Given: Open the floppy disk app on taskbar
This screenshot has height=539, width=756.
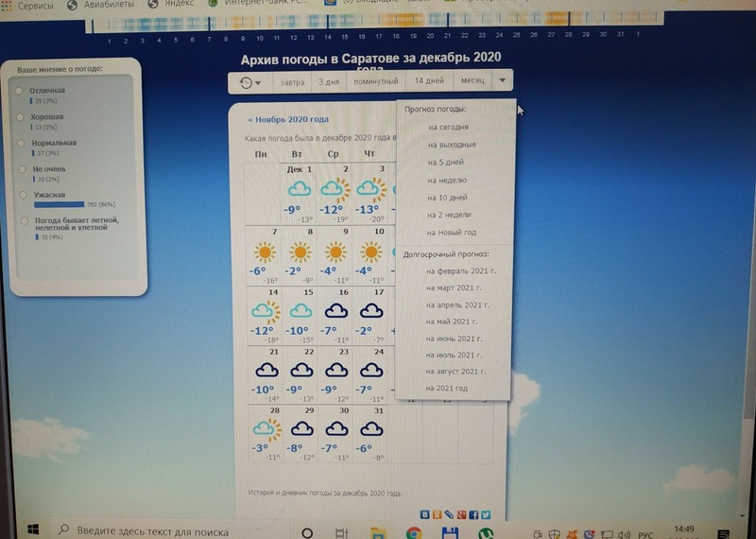Looking at the screenshot, I should [450, 532].
